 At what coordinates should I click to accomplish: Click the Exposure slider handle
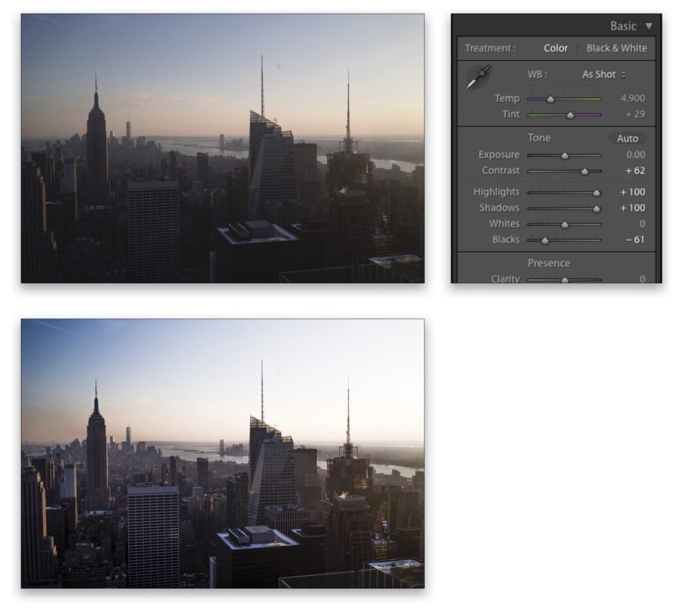point(565,154)
